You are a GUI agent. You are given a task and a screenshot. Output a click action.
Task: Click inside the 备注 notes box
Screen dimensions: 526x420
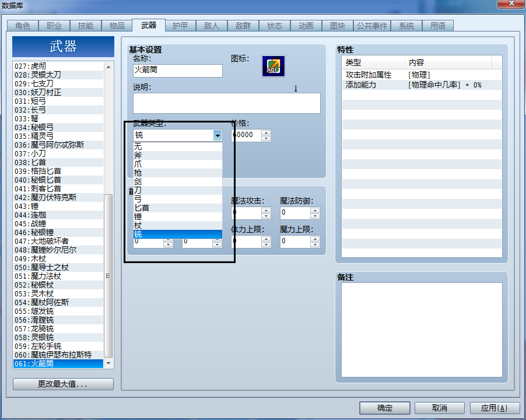point(422,330)
